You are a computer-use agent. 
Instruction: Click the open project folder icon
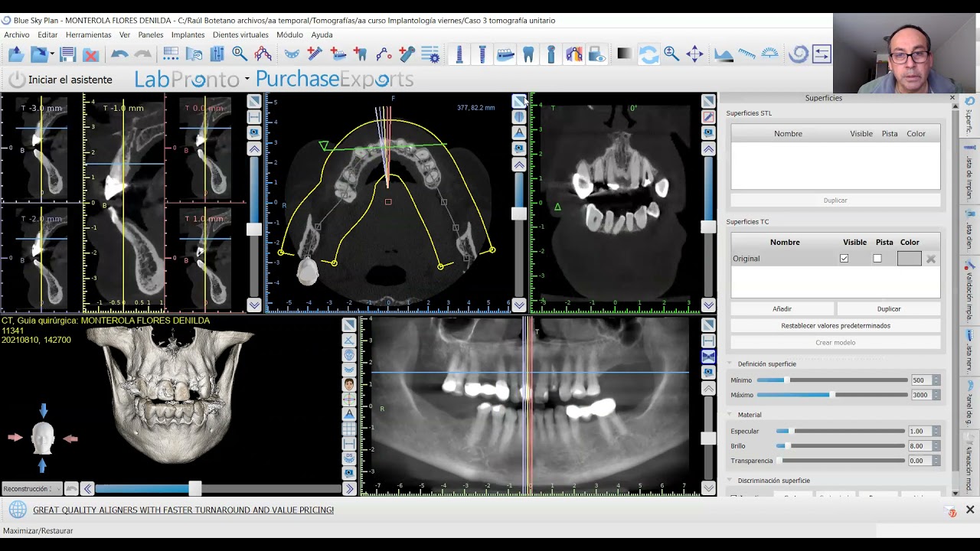[15, 54]
